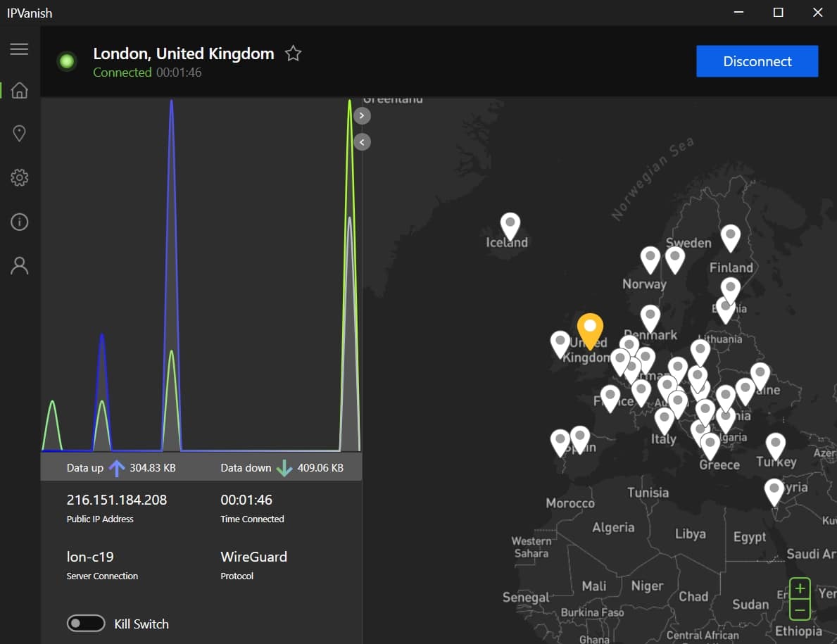Screen dimensions: 837x644
Task: Disconnect from the VPN
Action: coord(757,61)
